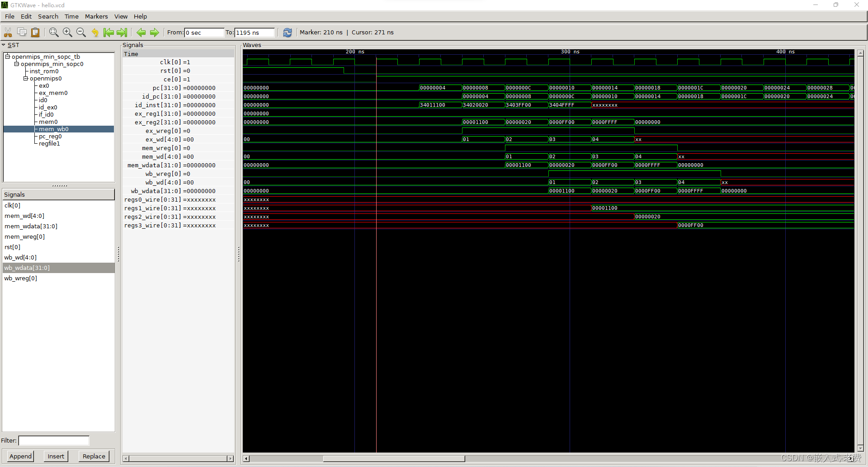The width and height of the screenshot is (868, 467).
Task: Click the GTKWave application icon in title bar
Action: pyautogui.click(x=5, y=5)
